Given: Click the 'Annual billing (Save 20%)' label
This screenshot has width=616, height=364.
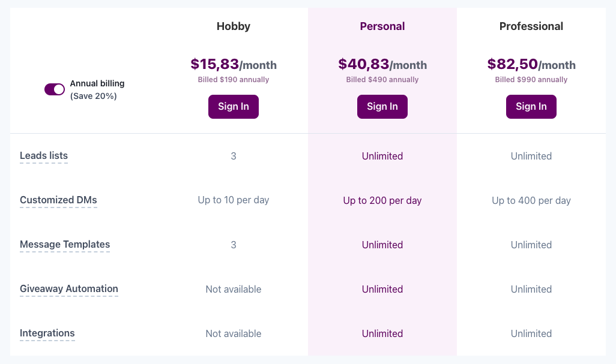Looking at the screenshot, I should pyautogui.click(x=97, y=89).
